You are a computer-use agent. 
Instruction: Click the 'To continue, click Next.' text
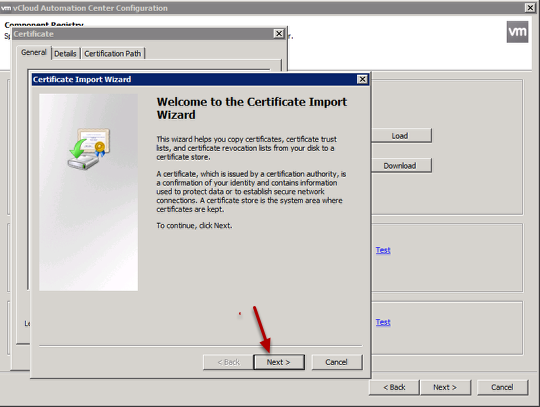tap(194, 226)
